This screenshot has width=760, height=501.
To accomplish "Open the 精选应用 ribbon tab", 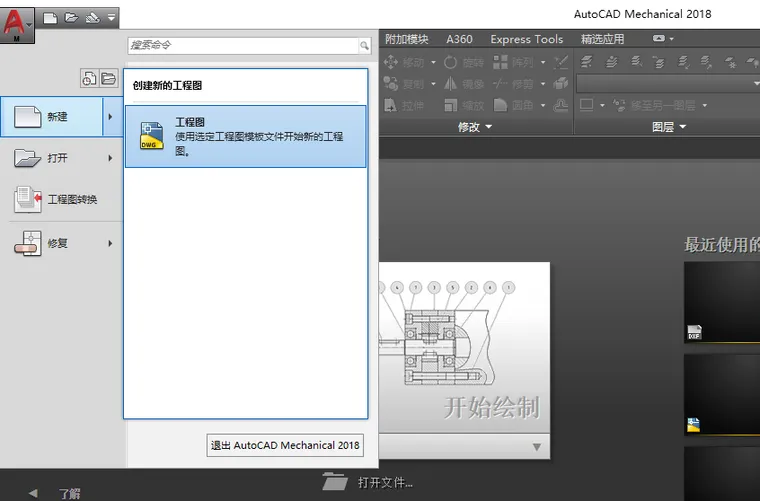I will 602,39.
